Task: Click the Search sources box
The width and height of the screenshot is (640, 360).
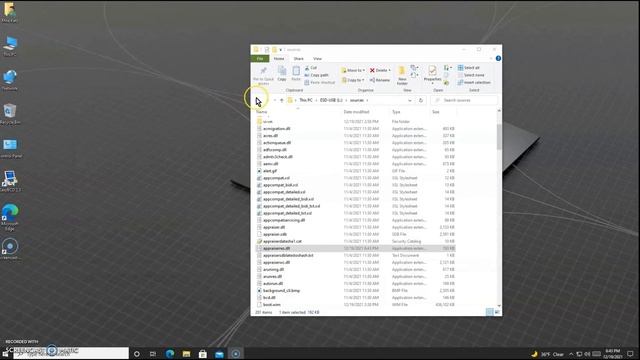Action: point(464,100)
